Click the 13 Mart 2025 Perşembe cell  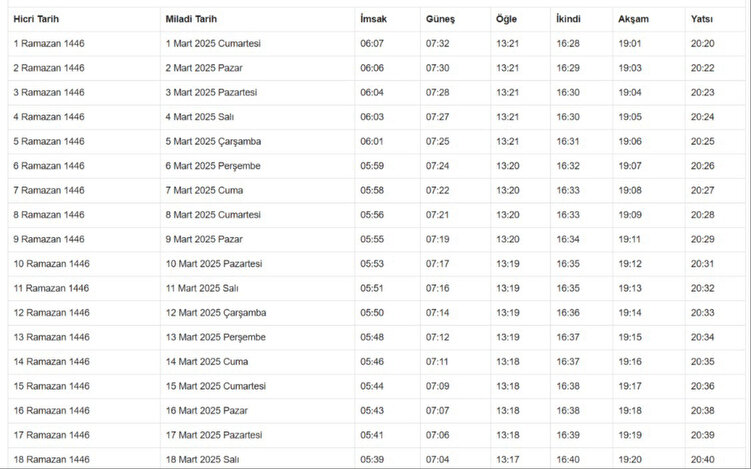click(x=217, y=337)
